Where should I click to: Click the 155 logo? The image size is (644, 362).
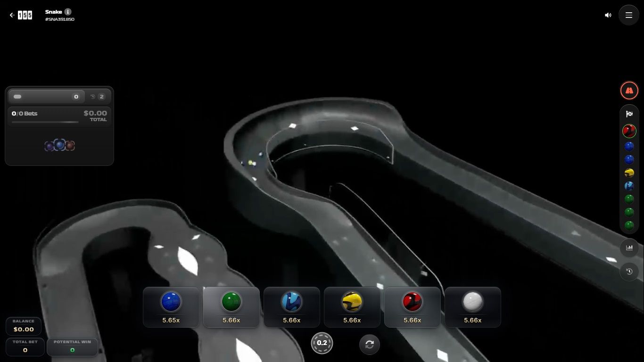(x=25, y=15)
